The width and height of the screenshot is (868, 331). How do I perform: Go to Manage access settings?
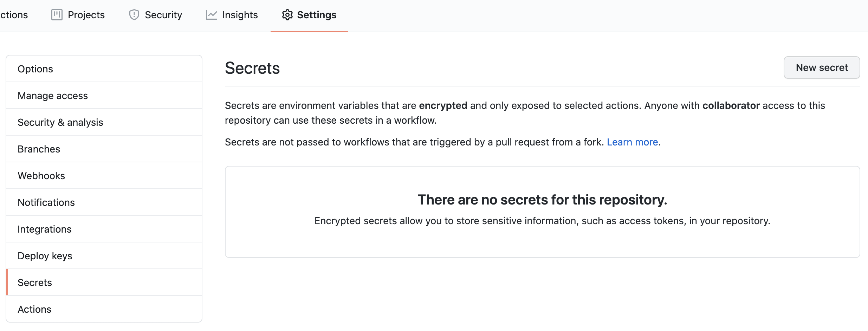[x=53, y=96]
